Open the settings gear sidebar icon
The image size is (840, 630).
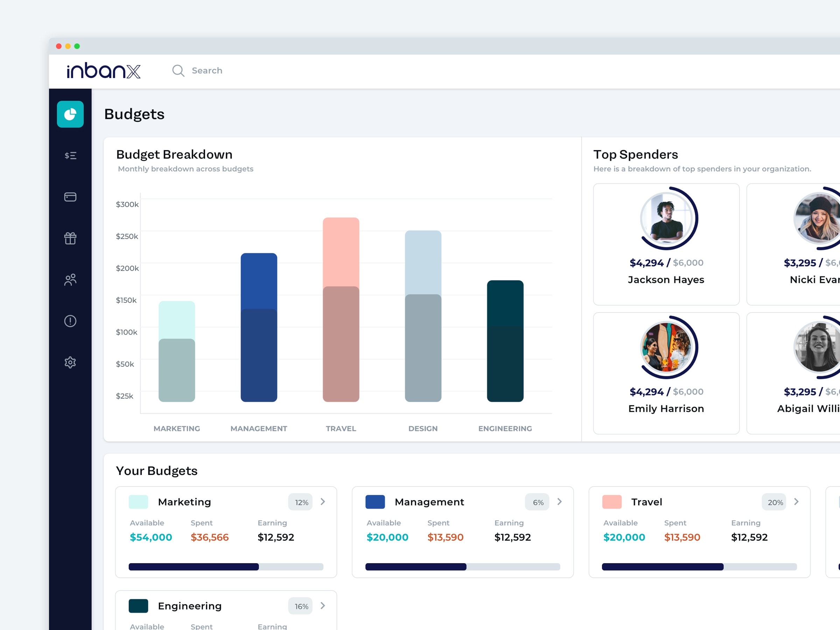pyautogui.click(x=70, y=362)
